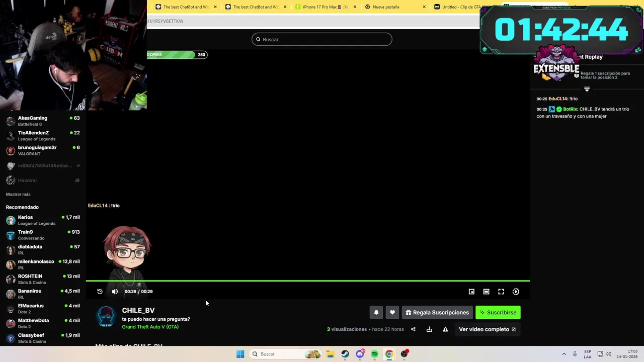Close the second ChatBot tab
Screen dimensions: 644x362
click(x=285, y=7)
